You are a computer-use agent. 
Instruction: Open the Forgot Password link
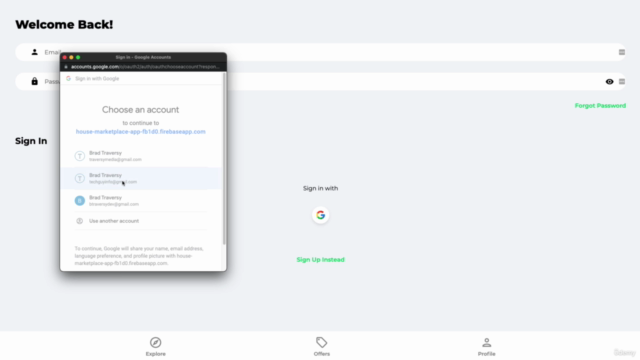[x=600, y=106]
